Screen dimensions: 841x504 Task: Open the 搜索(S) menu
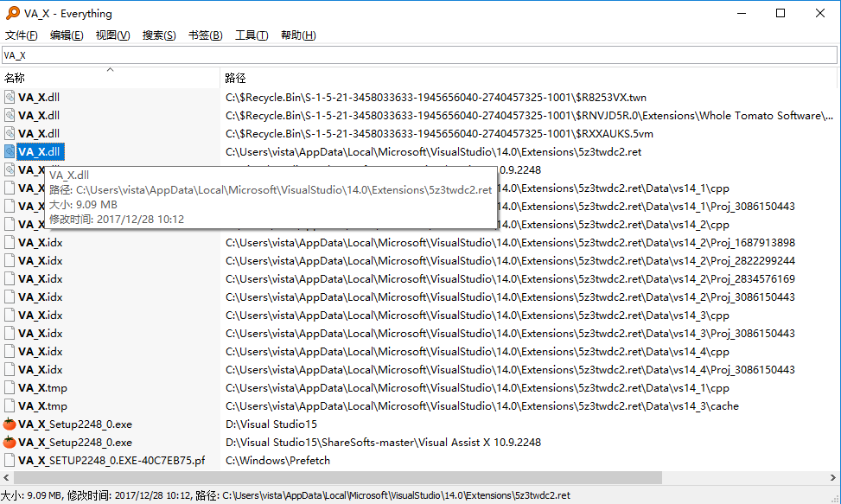[x=158, y=35]
